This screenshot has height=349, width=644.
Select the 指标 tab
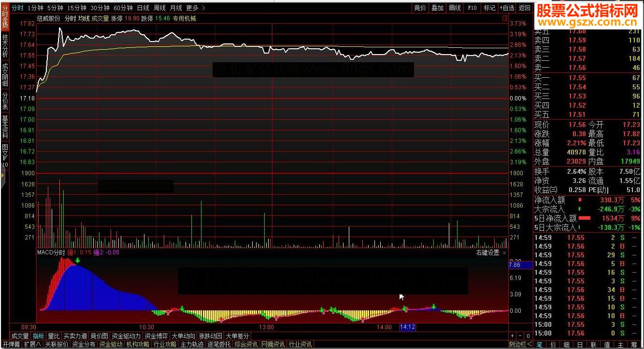38,336
